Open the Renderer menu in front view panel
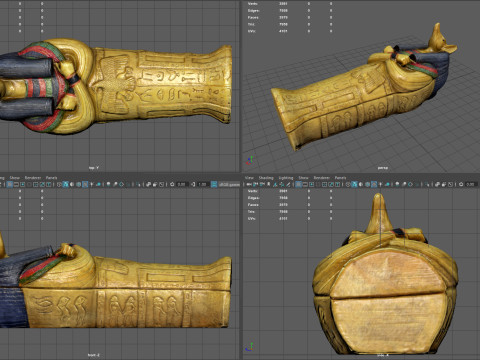The image size is (480, 360). [x=33, y=178]
